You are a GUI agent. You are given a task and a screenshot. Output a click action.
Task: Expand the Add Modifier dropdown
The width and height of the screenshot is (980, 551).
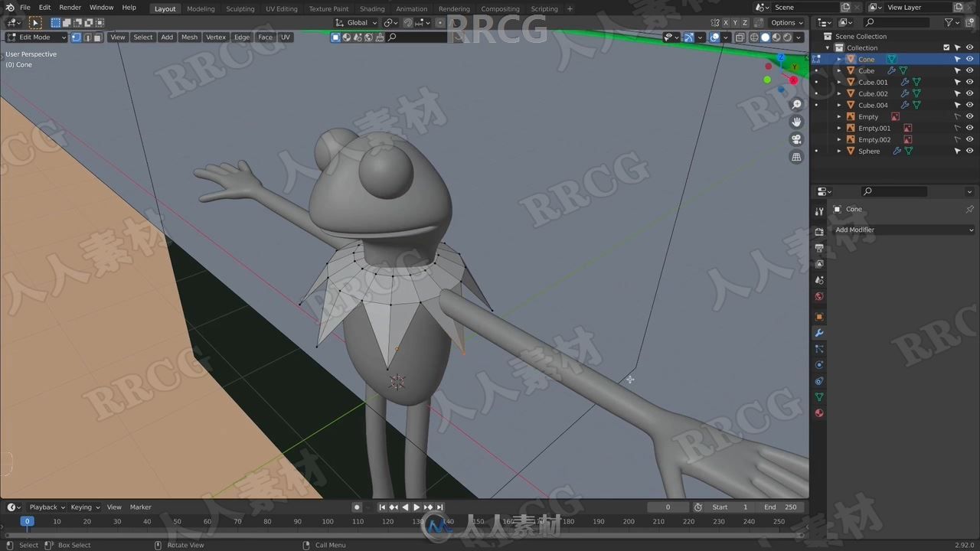(x=903, y=230)
